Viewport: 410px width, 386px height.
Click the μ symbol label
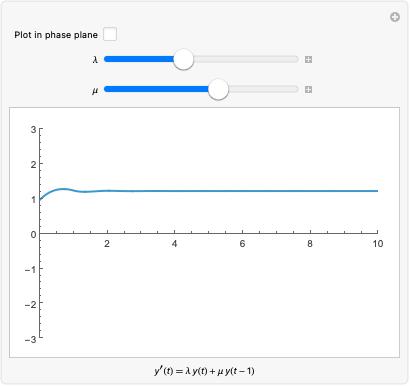pos(95,90)
